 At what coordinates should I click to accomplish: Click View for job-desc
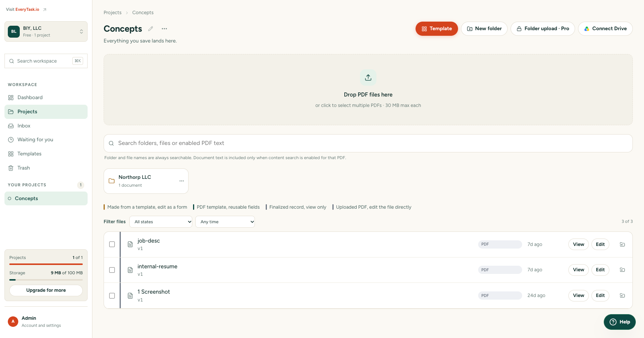[x=578, y=244]
